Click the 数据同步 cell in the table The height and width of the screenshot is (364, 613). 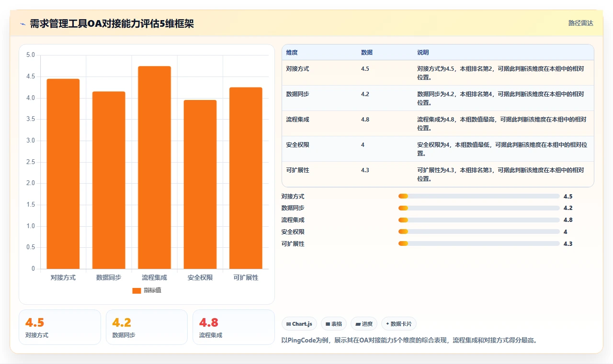click(297, 94)
